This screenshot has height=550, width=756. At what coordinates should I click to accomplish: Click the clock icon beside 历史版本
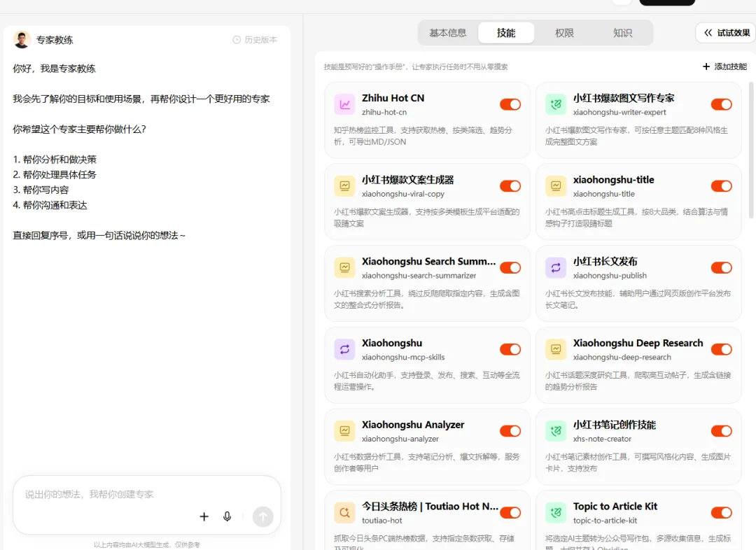tap(237, 39)
